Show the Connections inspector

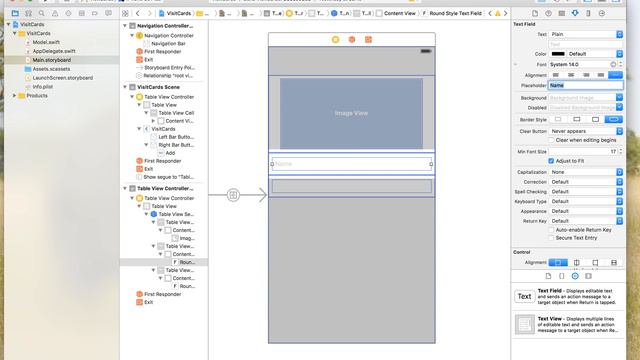pos(602,13)
